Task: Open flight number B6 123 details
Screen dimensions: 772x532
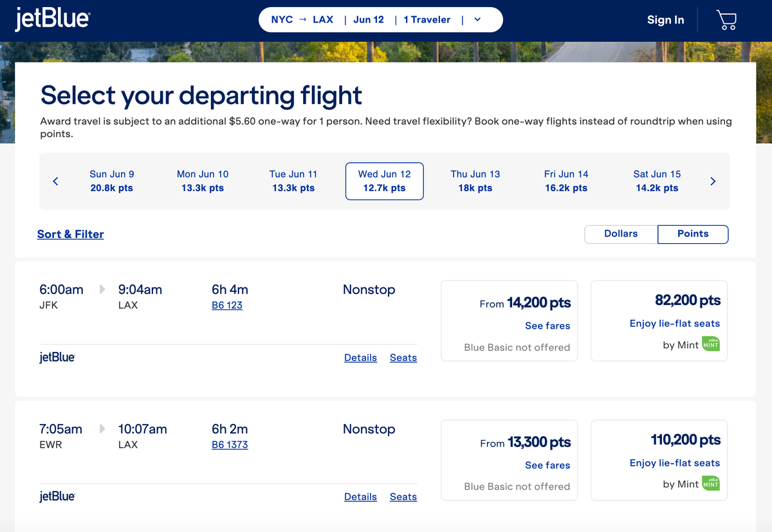Action: point(226,305)
